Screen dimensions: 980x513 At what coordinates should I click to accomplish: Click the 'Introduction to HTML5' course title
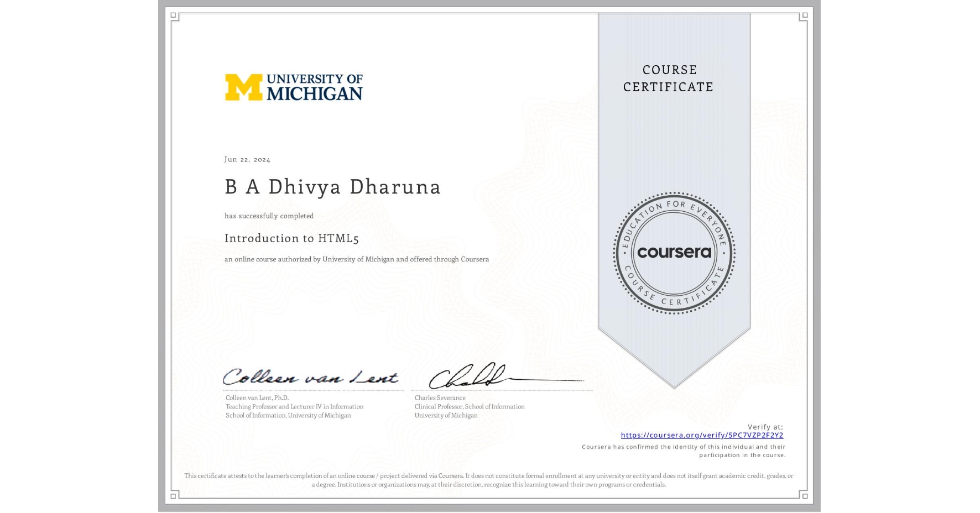(x=292, y=238)
